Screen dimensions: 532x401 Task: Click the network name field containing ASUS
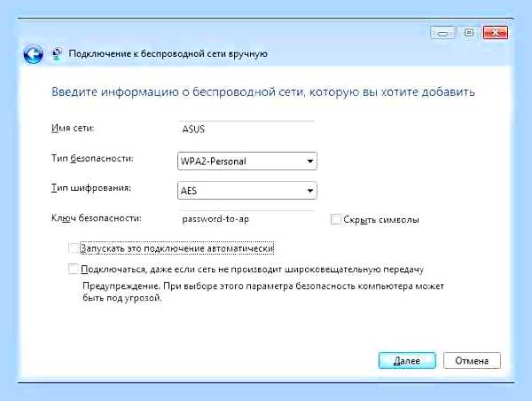pyautogui.click(x=246, y=130)
